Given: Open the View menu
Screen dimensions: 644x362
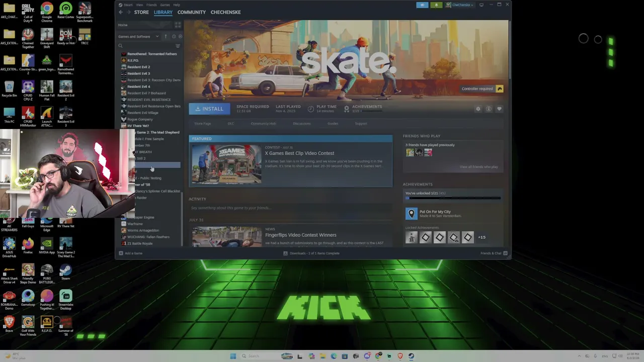Looking at the screenshot, I should (x=140, y=5).
